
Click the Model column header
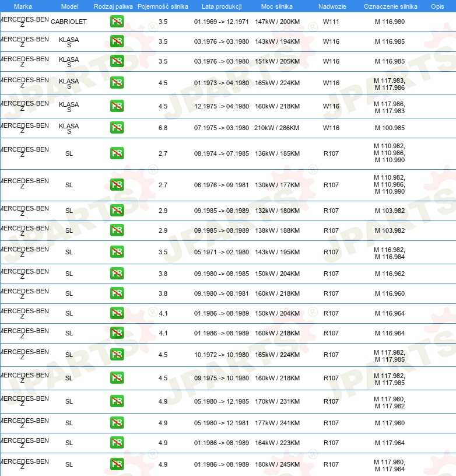[x=69, y=6]
